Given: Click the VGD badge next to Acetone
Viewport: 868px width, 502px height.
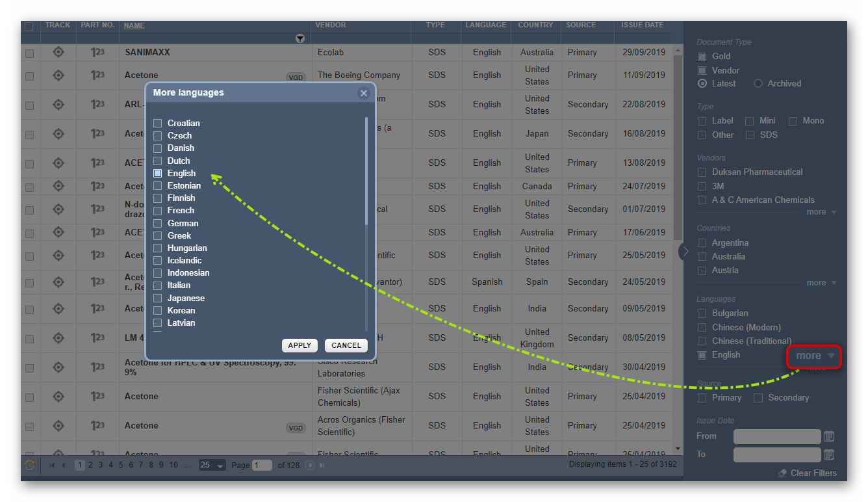Looking at the screenshot, I should pos(296,77).
